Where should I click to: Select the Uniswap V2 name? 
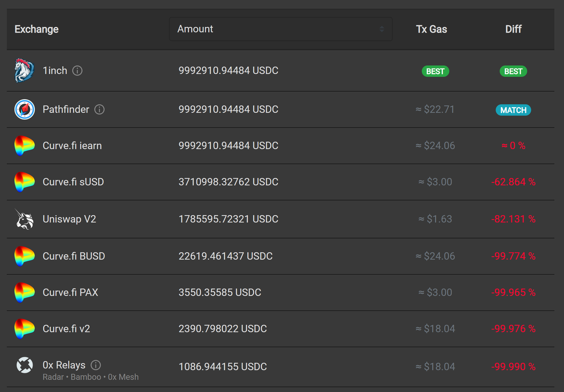coord(70,219)
